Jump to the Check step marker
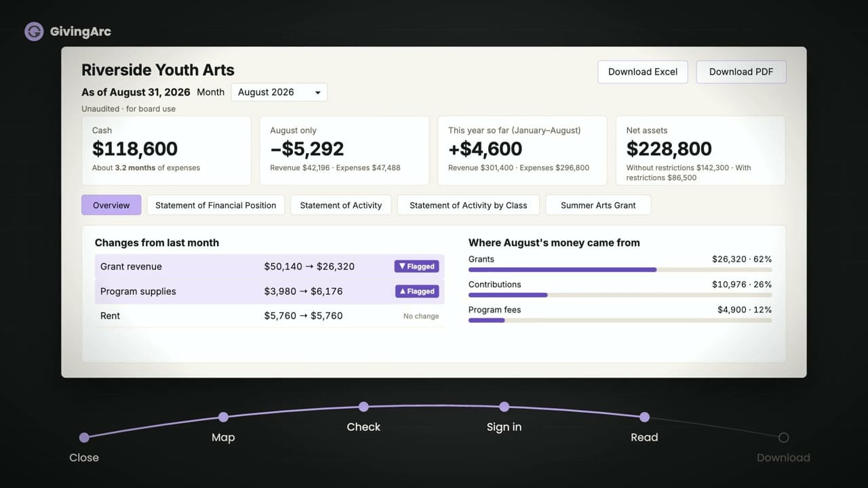Screen dimensions: 868x488 point(363,407)
